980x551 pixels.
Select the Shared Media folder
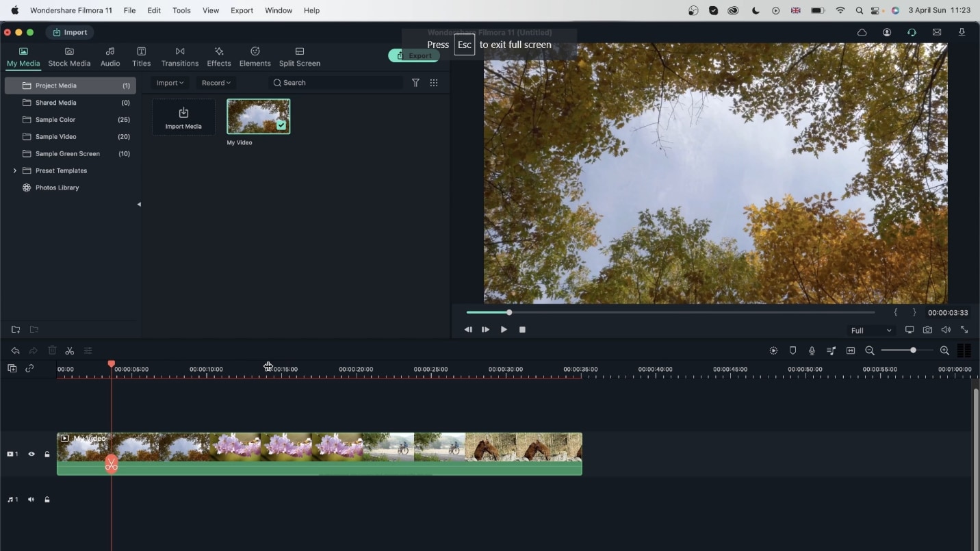pos(70,103)
